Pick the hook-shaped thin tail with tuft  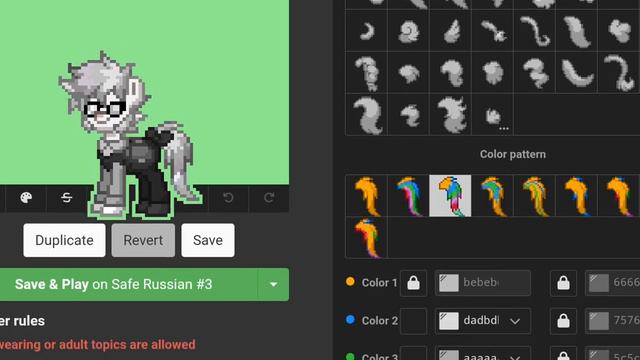pos(619,73)
